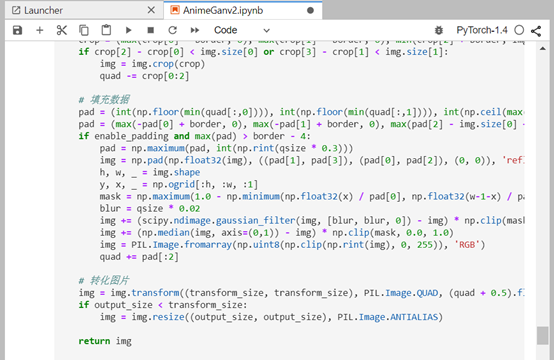Run the current cell
This screenshot has width=554, height=360.
[x=129, y=30]
